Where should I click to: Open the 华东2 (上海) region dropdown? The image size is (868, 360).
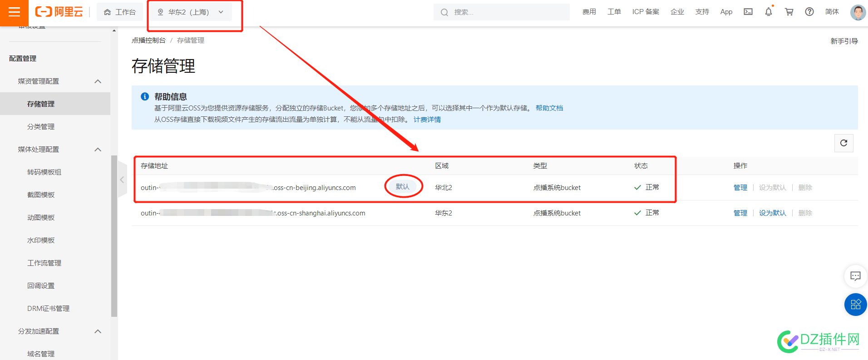(x=190, y=12)
